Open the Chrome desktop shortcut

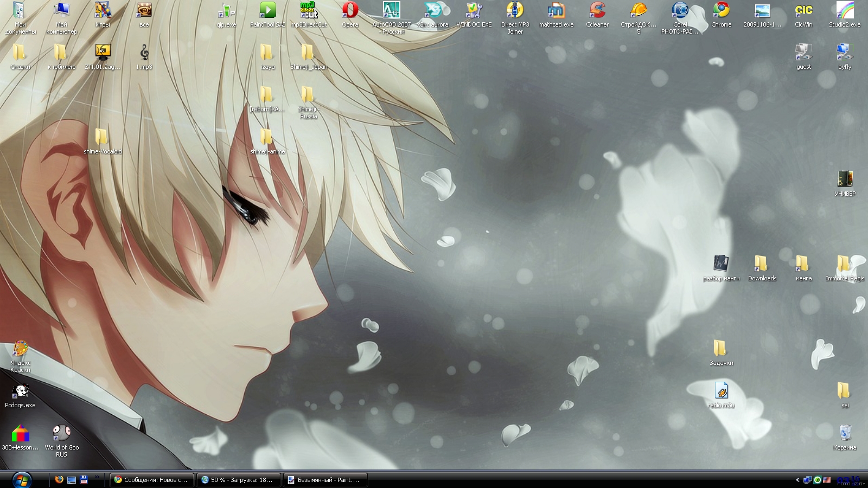point(721,15)
